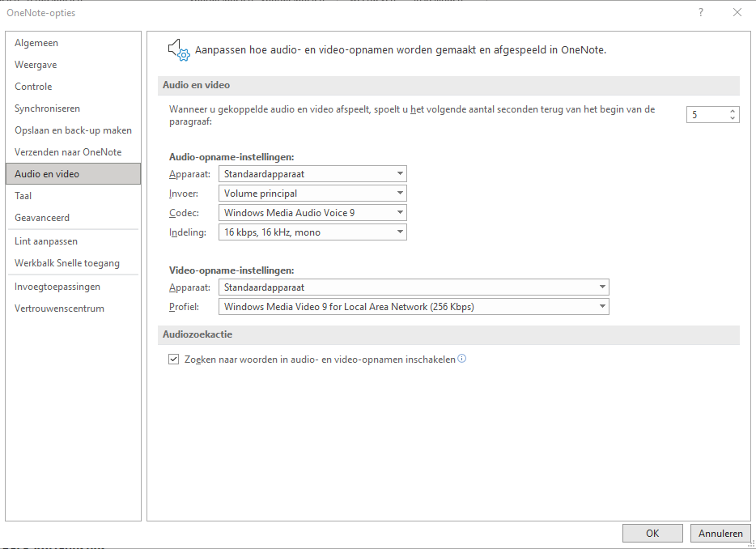This screenshot has height=549, width=756.
Task: Toggle 'Zoeken naar woorden in audio' checkbox
Action: [x=173, y=360]
